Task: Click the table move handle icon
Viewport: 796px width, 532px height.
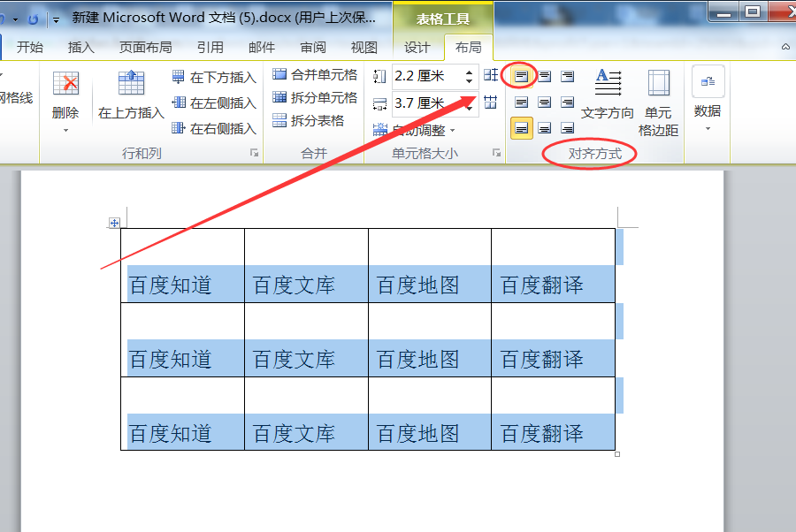Action: click(x=114, y=223)
